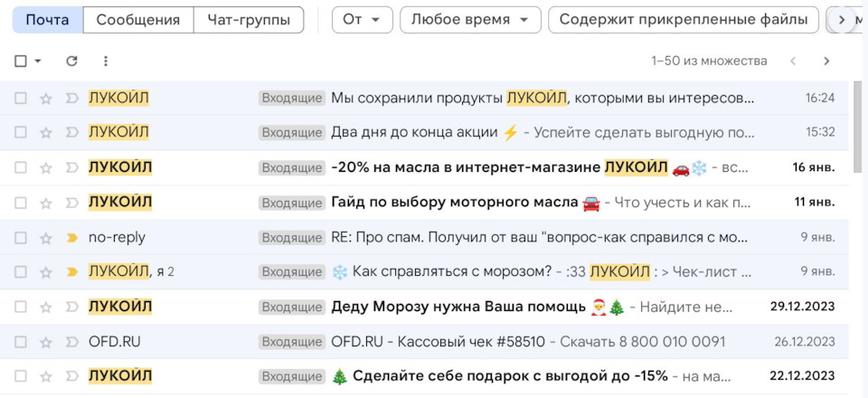Star the 11 янв. ЛУКОЙЛ email
The width and height of the screenshot is (868, 398).
point(46,203)
